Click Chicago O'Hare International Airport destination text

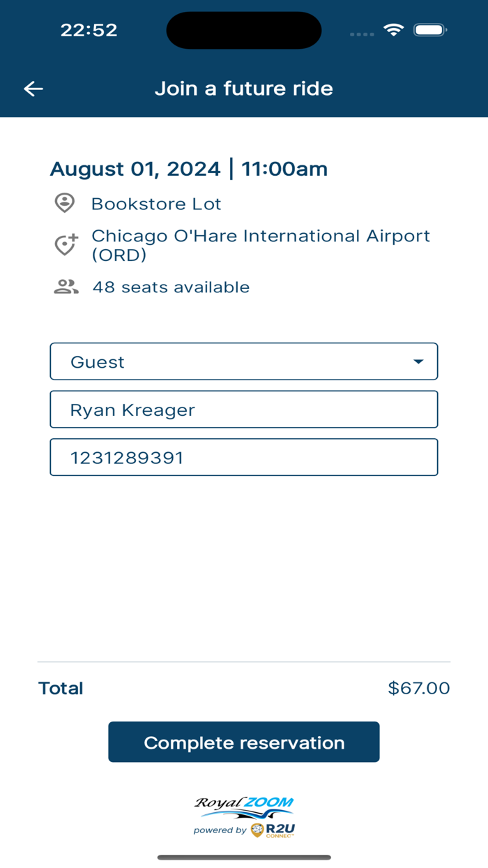[x=261, y=245]
